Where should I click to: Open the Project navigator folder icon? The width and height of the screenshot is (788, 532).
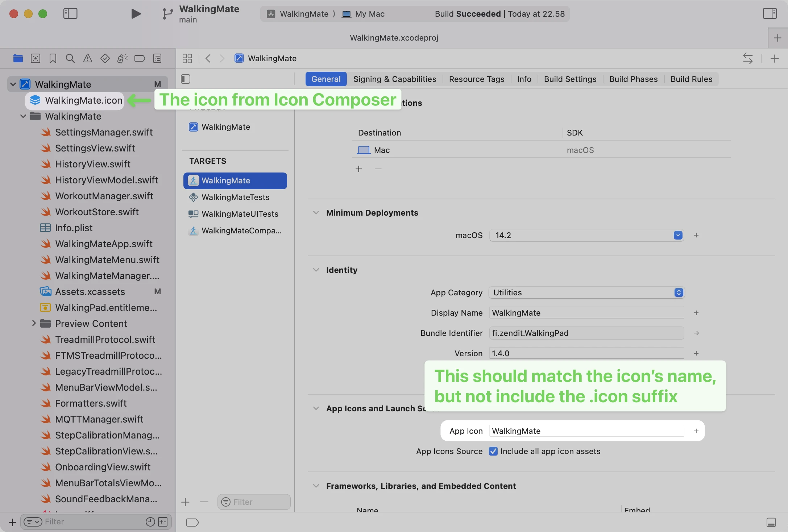pos(18,58)
